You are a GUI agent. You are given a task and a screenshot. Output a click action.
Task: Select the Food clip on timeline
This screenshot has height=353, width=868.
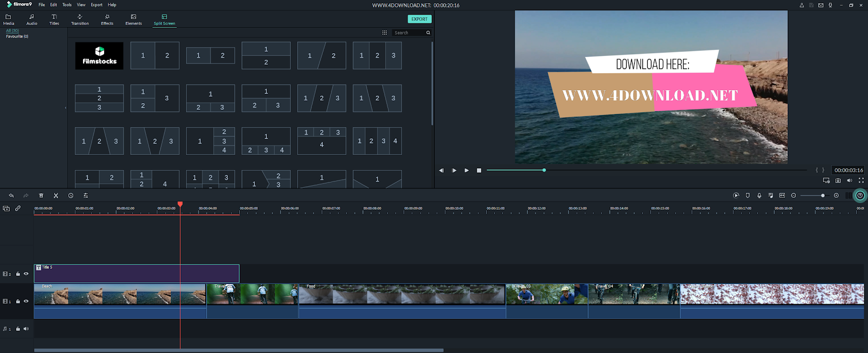click(402, 301)
